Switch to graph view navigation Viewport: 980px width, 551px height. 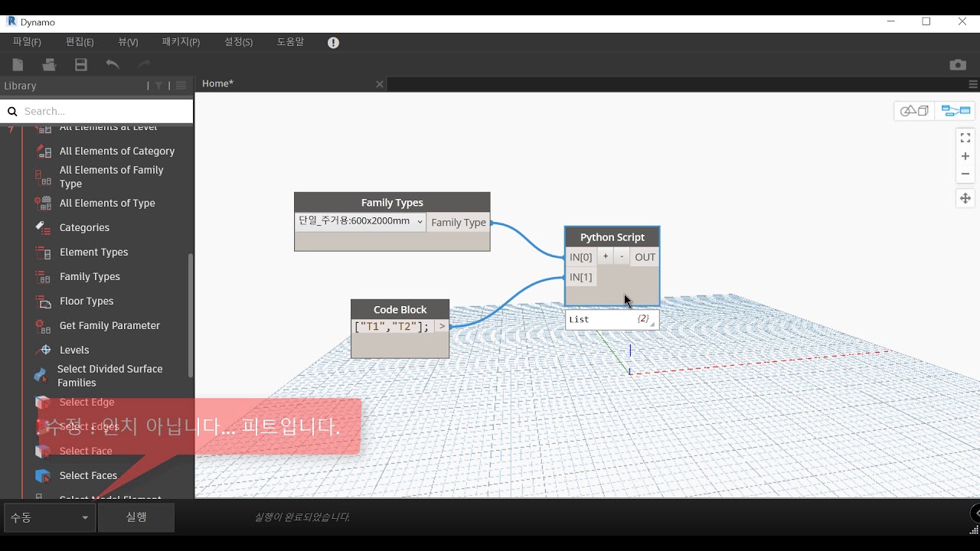[955, 111]
